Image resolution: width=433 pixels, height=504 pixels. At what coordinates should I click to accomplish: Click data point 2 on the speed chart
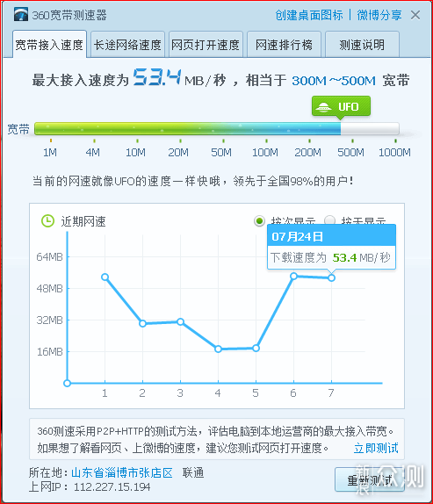pos(142,323)
